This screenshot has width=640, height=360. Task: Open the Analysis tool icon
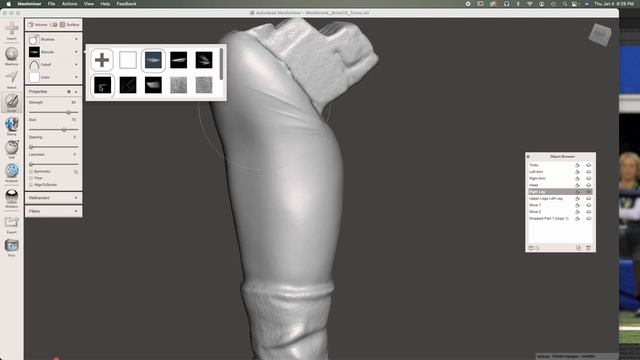[11, 171]
